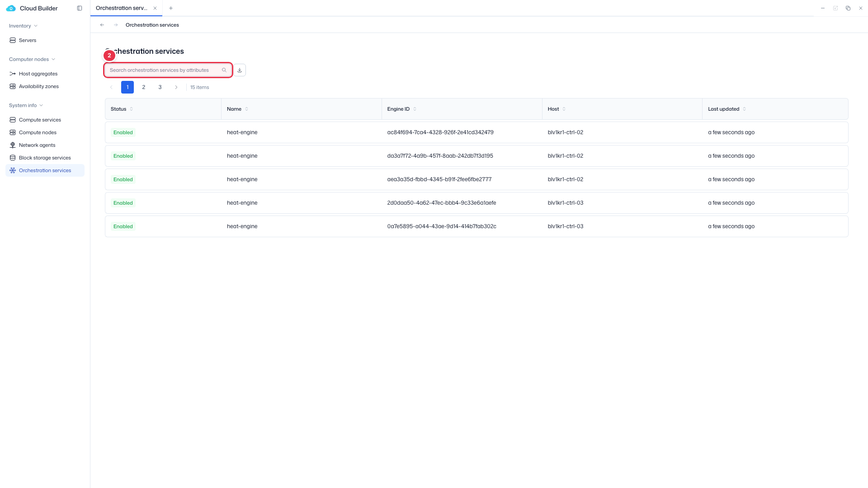Click the Block storage services icon
Image resolution: width=868 pixels, height=488 pixels.
coord(13,158)
